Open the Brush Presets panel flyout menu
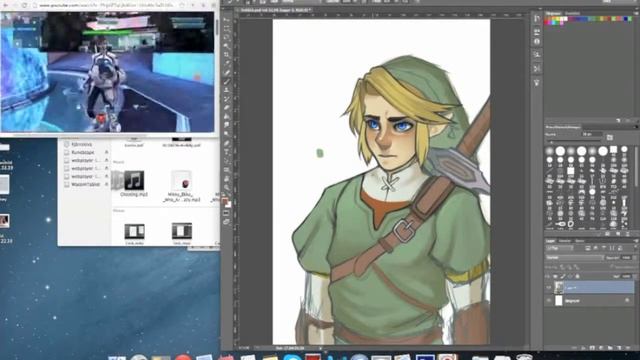 pyautogui.click(x=636, y=127)
